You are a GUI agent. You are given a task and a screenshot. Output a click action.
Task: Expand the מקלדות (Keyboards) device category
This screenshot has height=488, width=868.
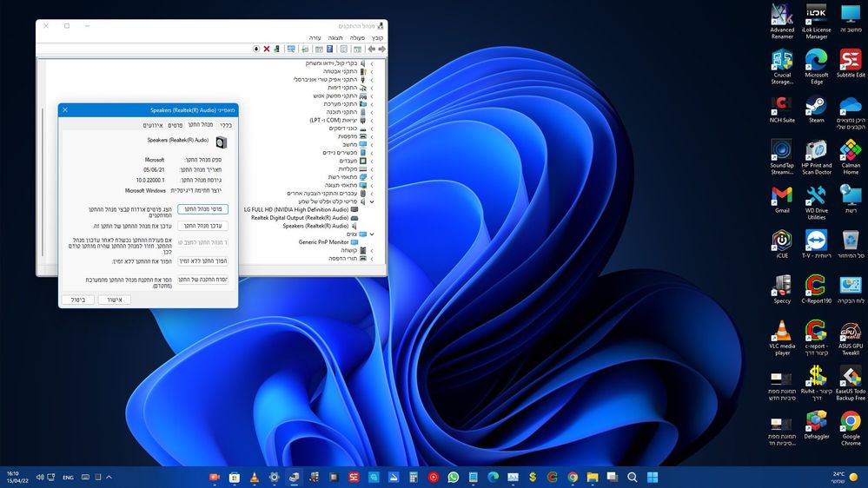(x=372, y=168)
